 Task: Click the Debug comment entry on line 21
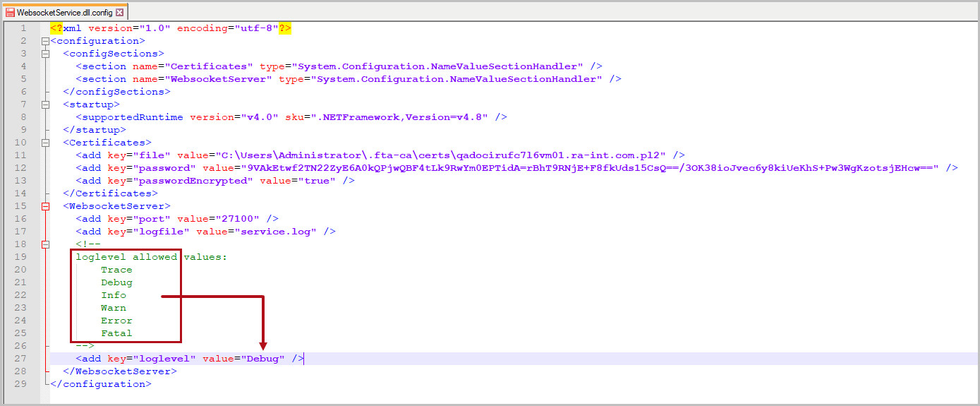coord(116,282)
